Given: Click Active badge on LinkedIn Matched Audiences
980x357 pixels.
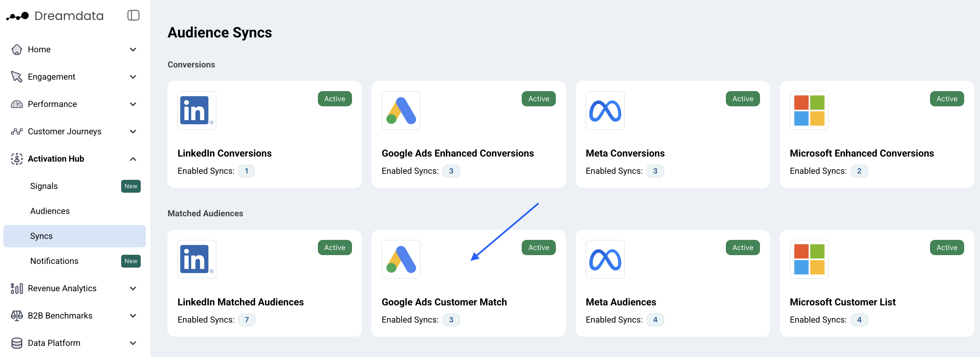Looking at the screenshot, I should 335,248.
